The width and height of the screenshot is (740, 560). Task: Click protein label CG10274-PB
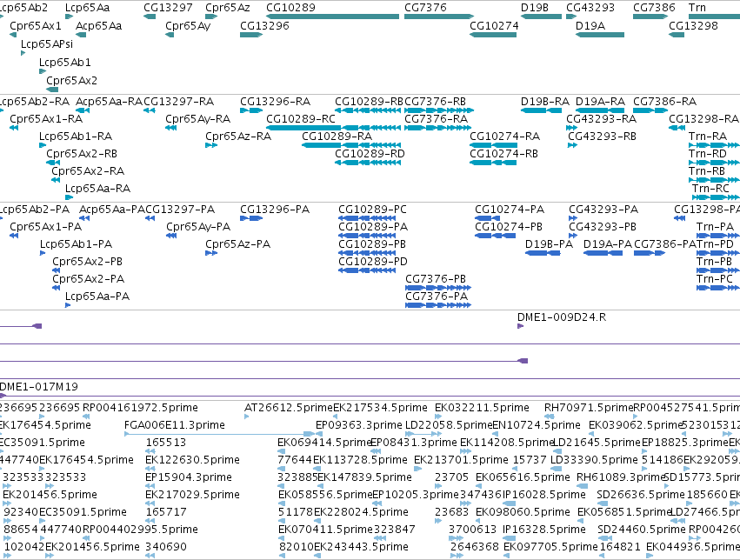(509, 227)
